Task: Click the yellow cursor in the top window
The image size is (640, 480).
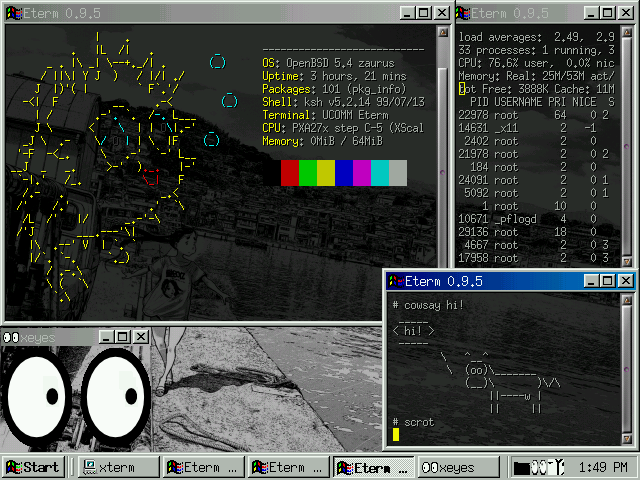Action: (462, 89)
